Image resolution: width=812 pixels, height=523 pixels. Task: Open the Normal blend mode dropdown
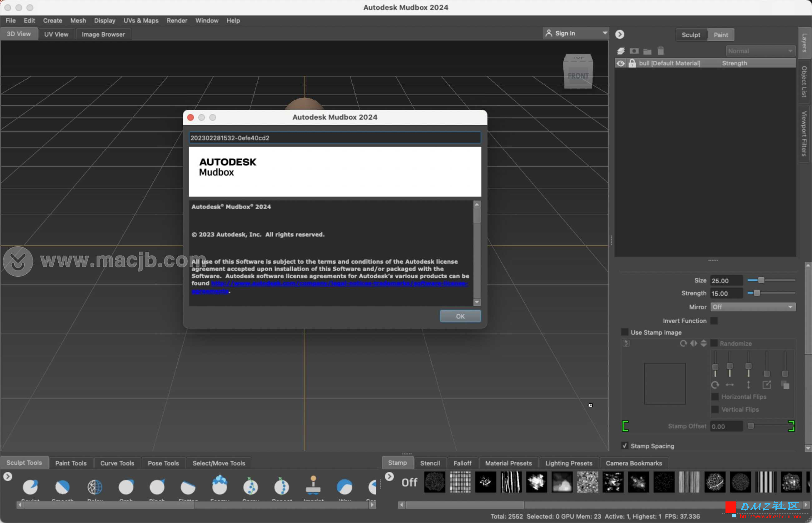coord(760,51)
